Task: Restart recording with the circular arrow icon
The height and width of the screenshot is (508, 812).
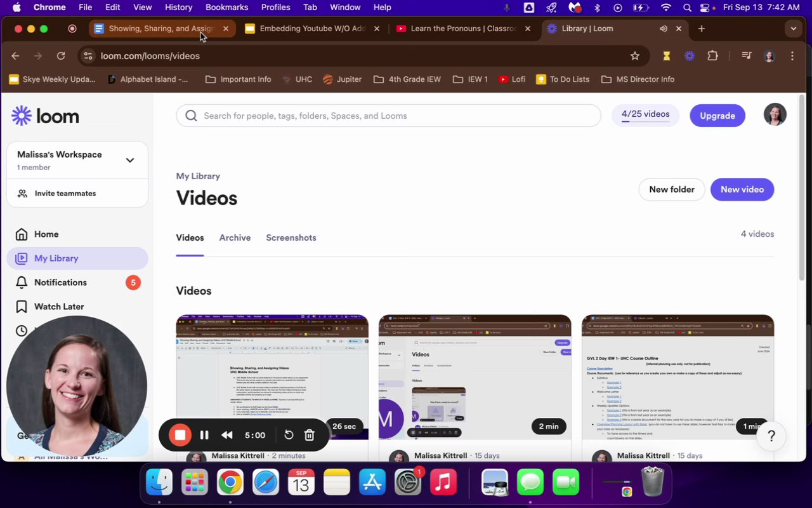Action: pos(289,435)
